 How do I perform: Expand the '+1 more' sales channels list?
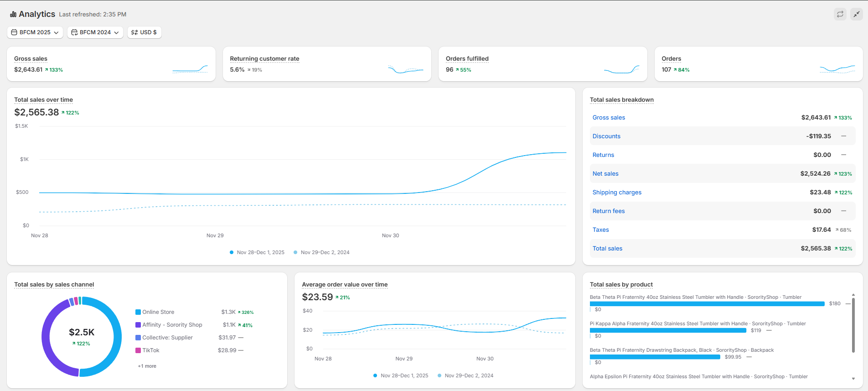coord(147,366)
